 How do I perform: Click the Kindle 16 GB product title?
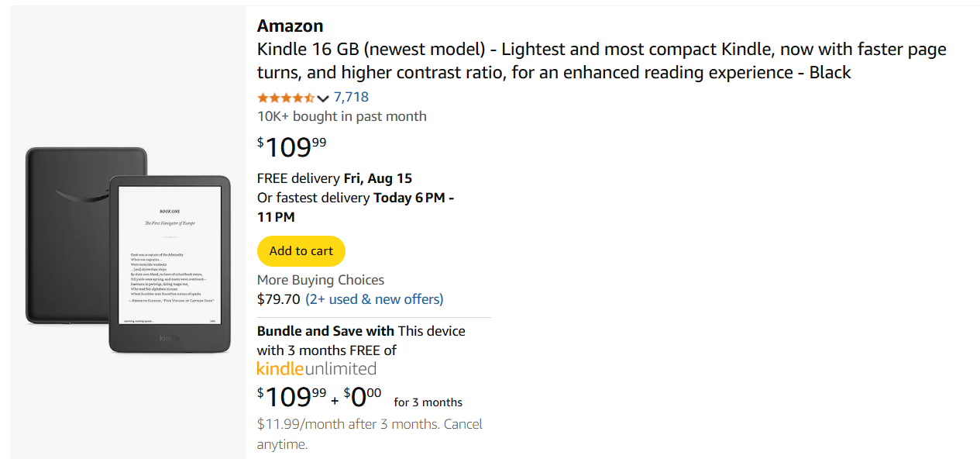542,60
